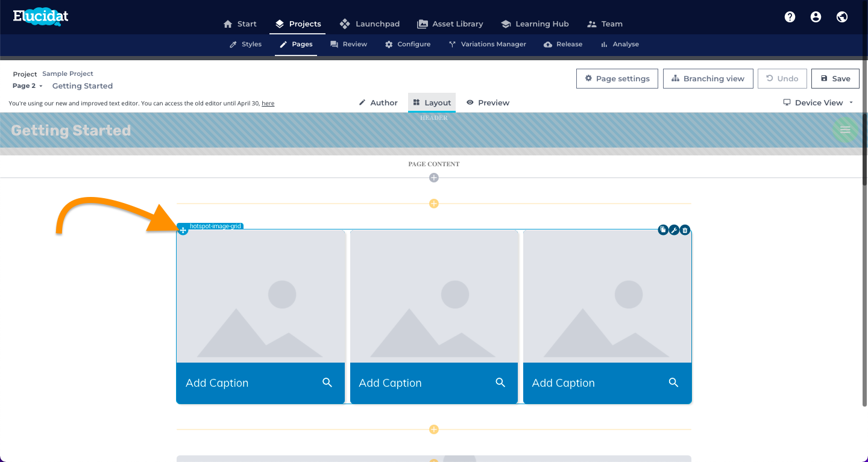The image size is (868, 462).
Task: Click the yellow plus below the image grid
Action: coord(433,429)
